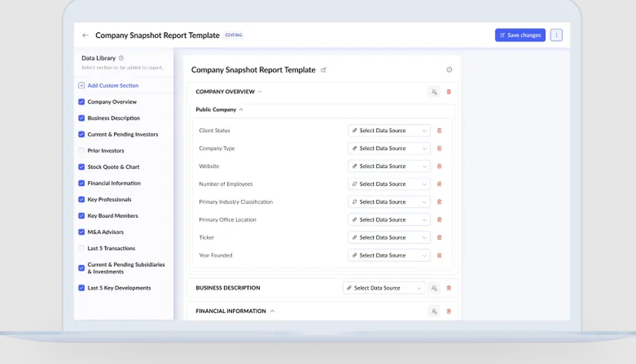Collapse the Company Overview section chevron
The width and height of the screenshot is (636, 364).
pos(259,91)
